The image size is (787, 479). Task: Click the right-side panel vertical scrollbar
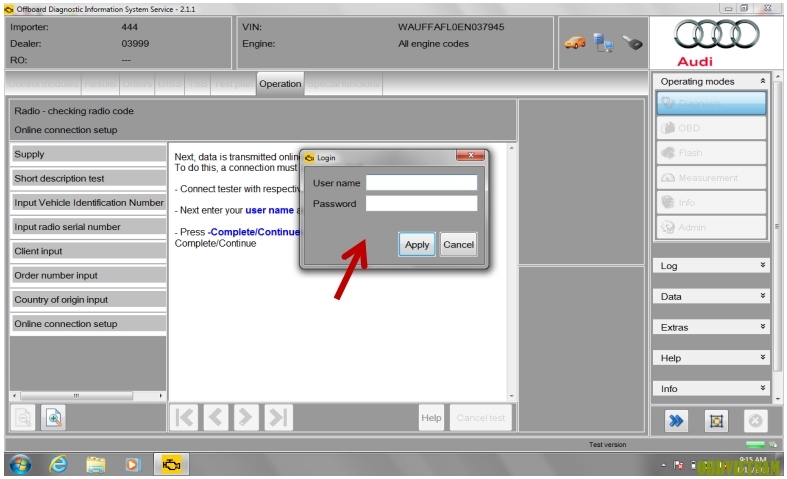777,226
